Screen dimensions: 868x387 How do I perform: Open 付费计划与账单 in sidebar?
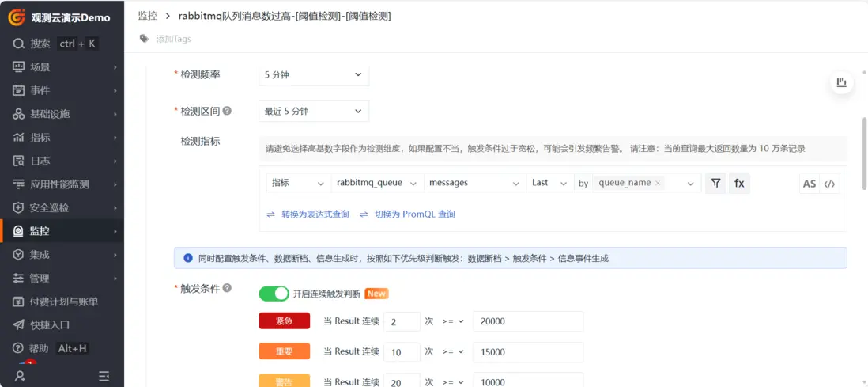pyautogui.click(x=62, y=302)
